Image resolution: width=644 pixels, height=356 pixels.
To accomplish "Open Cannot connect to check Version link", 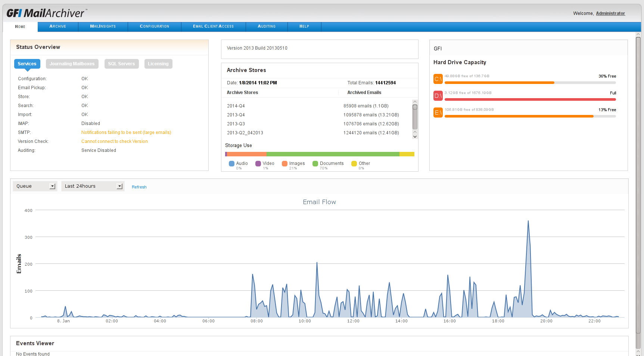I will (x=115, y=141).
